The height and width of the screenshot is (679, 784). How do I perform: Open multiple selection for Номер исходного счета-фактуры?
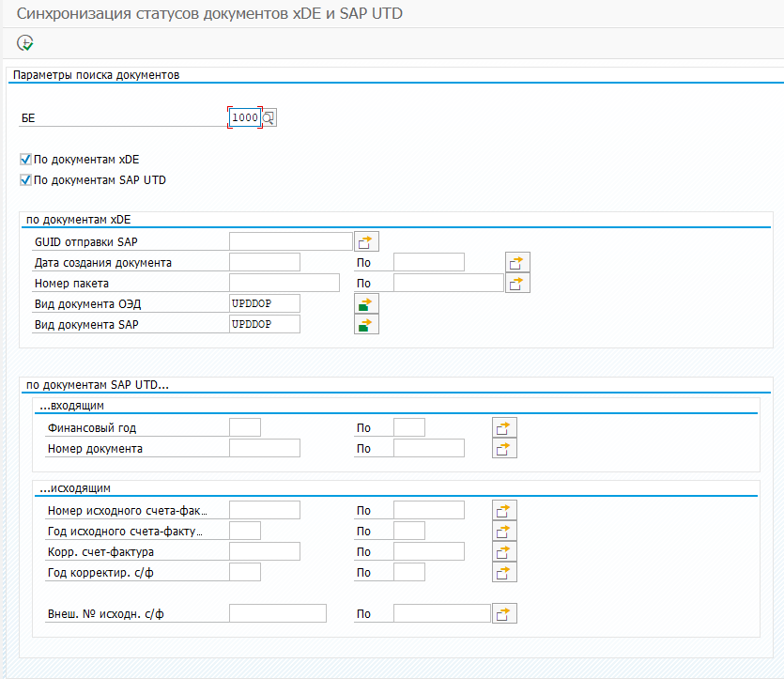click(504, 510)
